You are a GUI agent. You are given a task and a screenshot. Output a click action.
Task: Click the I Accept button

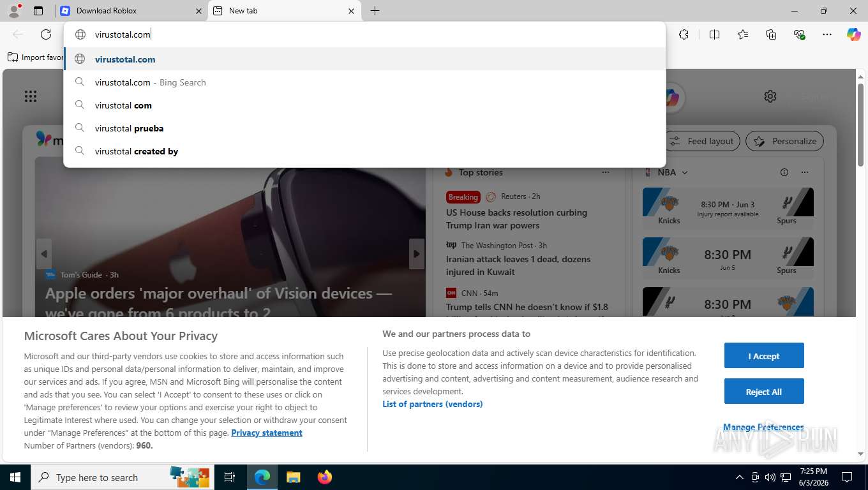764,355
